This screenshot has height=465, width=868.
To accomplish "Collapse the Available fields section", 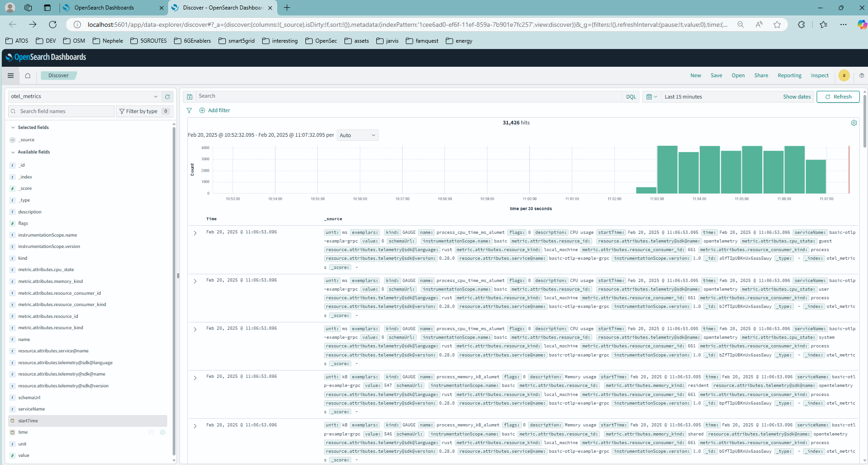I will coord(13,152).
